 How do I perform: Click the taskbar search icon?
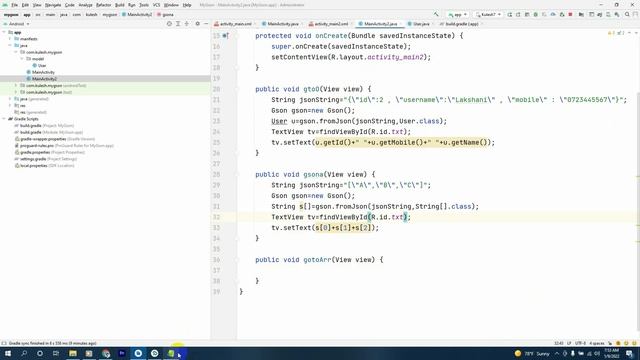(x=24, y=353)
